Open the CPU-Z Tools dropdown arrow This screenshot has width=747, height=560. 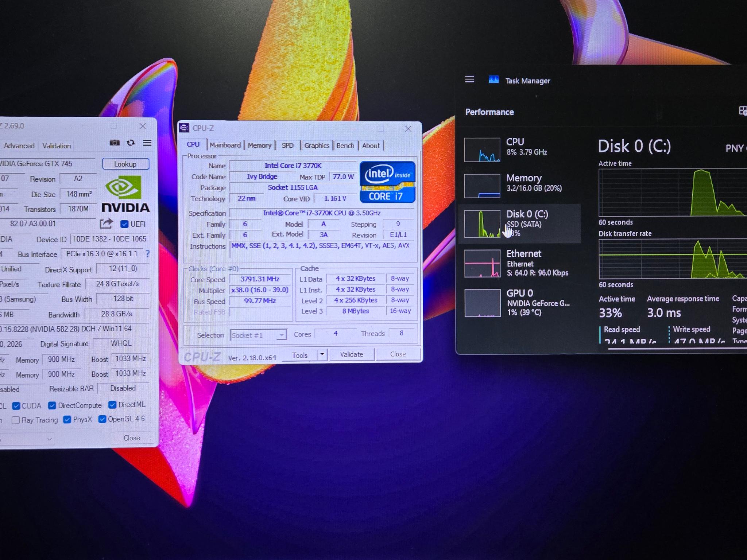322,354
